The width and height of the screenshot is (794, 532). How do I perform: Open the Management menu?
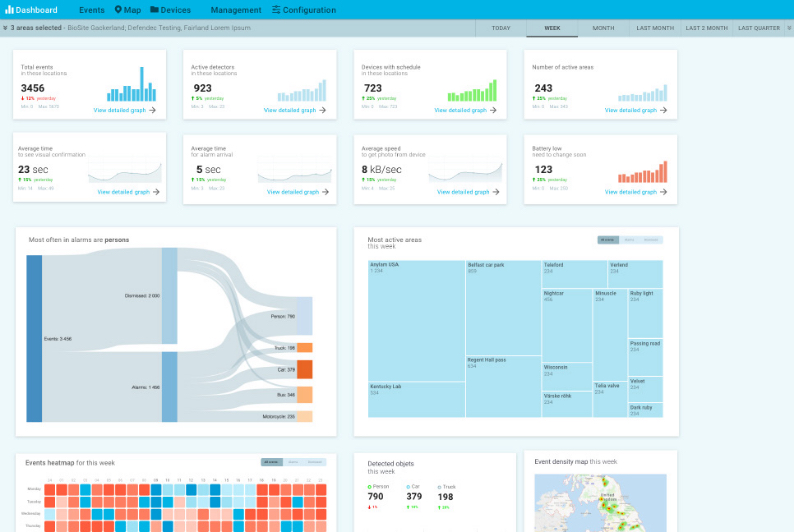click(236, 10)
